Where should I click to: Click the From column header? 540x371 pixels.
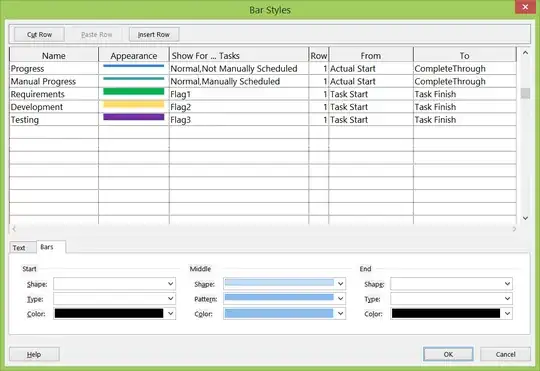coord(371,55)
